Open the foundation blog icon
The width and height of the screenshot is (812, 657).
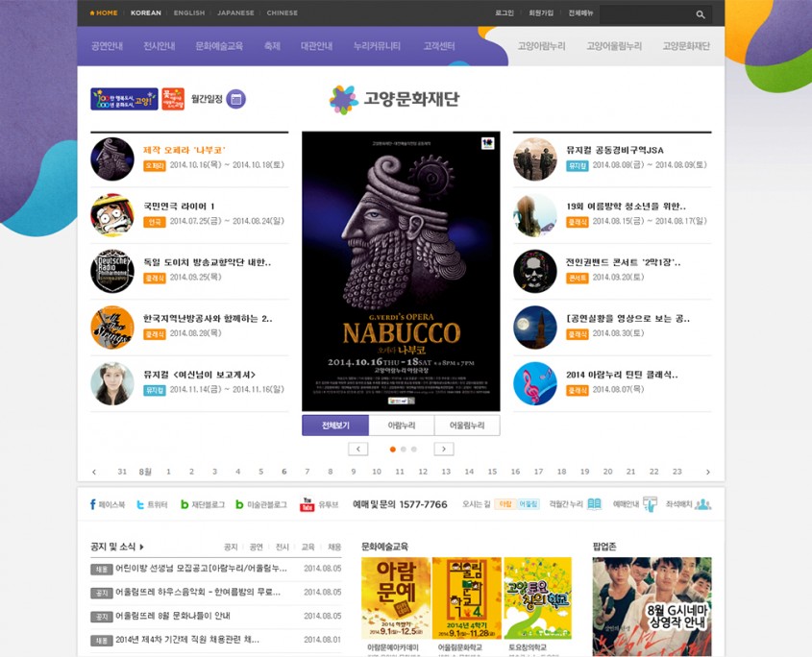pos(185,504)
